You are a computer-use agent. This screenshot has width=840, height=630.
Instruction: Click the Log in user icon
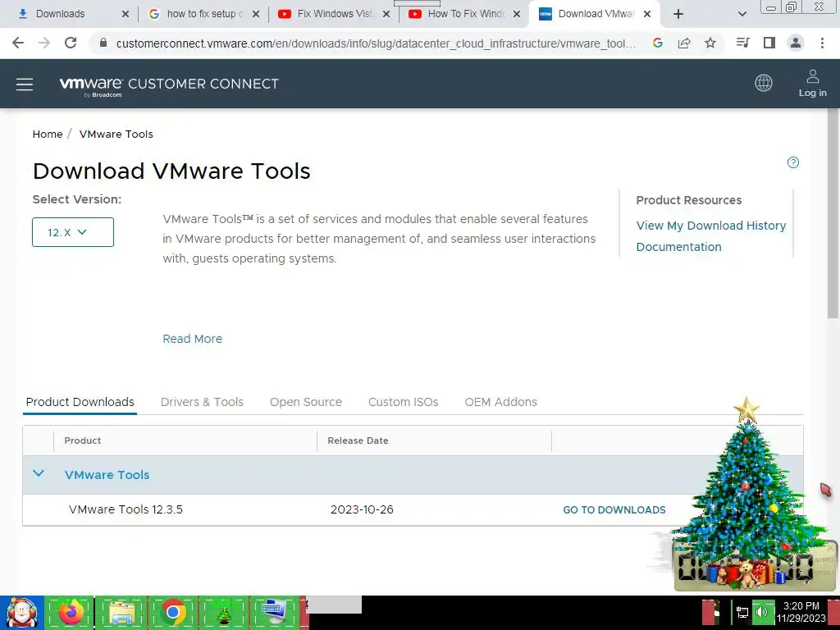pyautogui.click(x=812, y=83)
